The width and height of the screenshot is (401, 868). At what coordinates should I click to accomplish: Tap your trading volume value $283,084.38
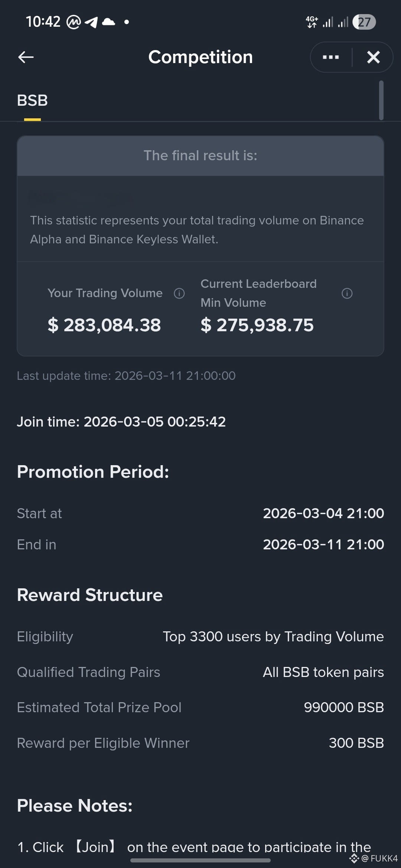tap(104, 325)
